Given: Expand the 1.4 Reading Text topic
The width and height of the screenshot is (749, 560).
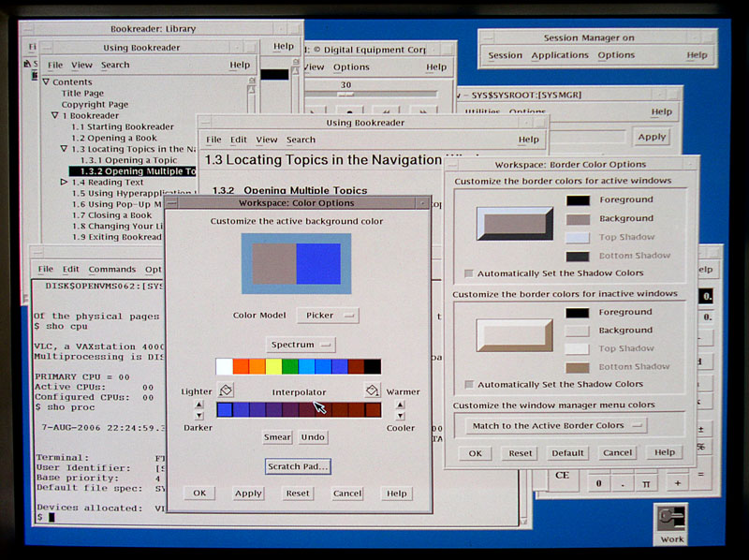Looking at the screenshot, I should pos(65,182).
